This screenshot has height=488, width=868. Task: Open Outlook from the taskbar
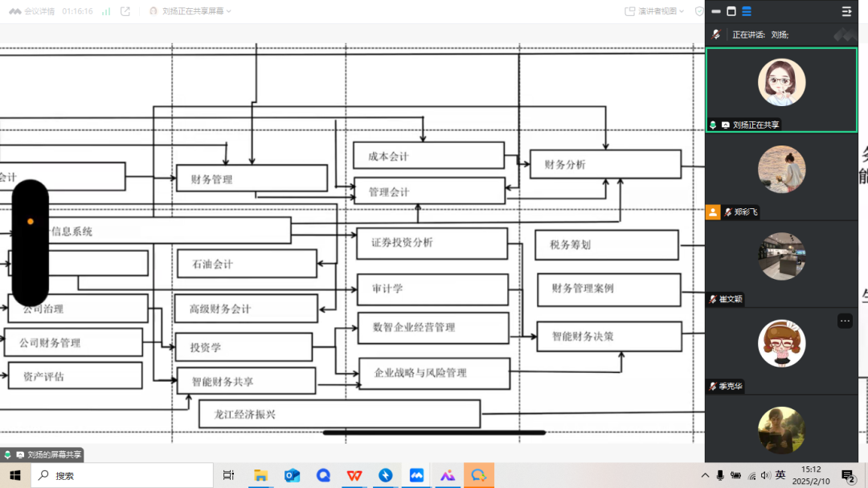pos(292,475)
